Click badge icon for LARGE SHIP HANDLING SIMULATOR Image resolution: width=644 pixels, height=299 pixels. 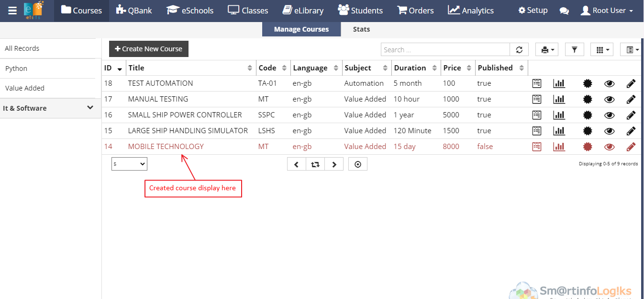[588, 131]
